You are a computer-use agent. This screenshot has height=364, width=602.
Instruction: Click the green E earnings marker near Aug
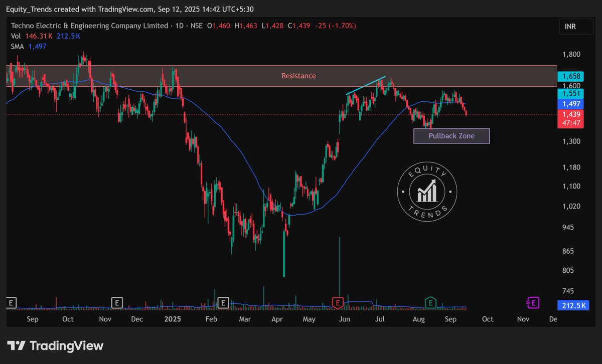click(430, 302)
